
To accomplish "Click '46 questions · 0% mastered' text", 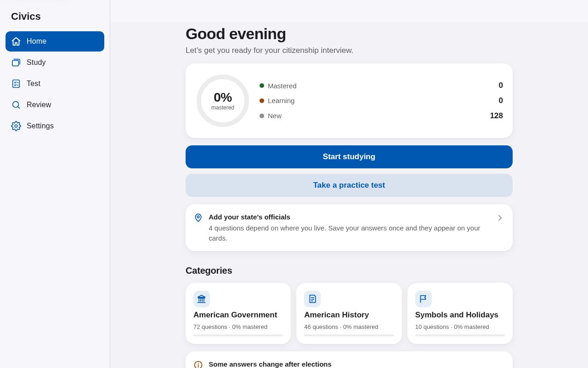I will (x=341, y=327).
